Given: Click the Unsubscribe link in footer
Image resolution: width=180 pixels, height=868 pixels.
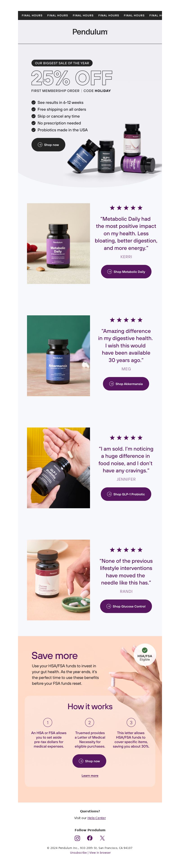Looking at the screenshot, I should [78, 853].
